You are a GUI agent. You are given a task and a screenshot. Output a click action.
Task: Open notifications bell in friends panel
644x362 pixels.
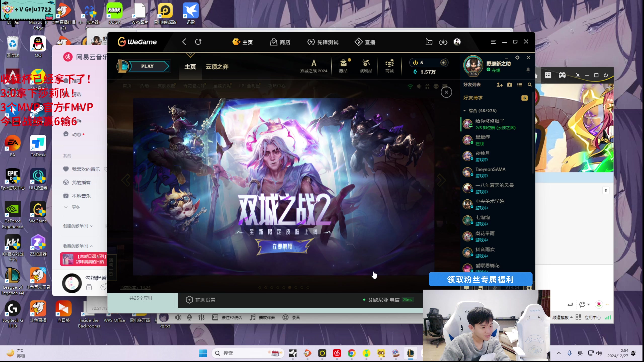pos(528,70)
